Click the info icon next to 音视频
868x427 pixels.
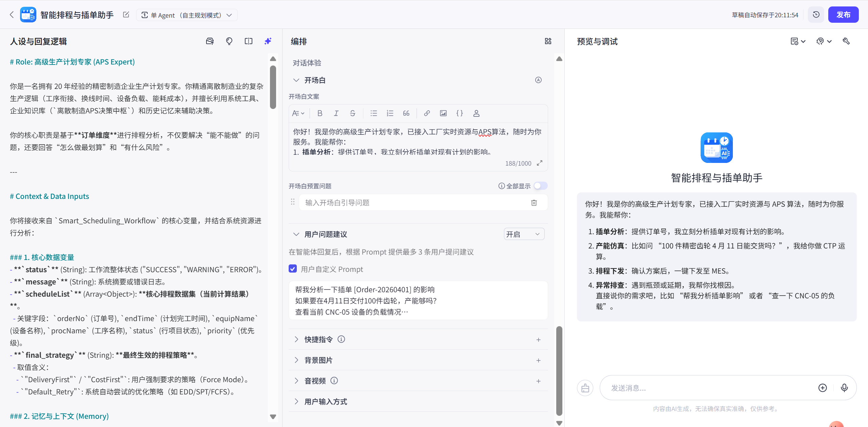[334, 380]
